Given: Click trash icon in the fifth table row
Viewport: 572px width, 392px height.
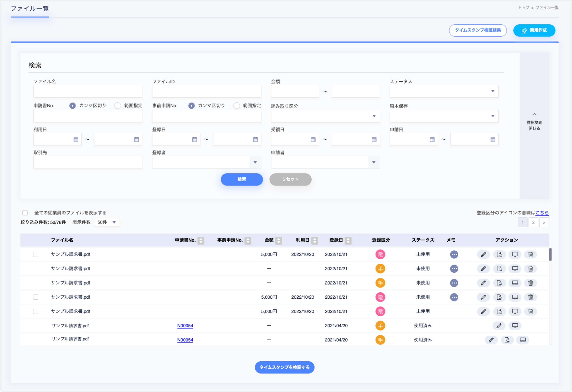Looking at the screenshot, I should point(531,311).
